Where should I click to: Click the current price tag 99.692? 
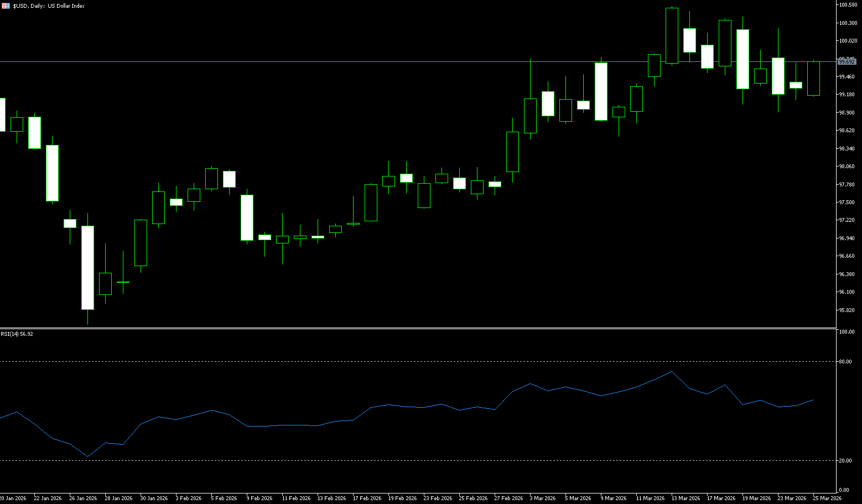click(847, 62)
